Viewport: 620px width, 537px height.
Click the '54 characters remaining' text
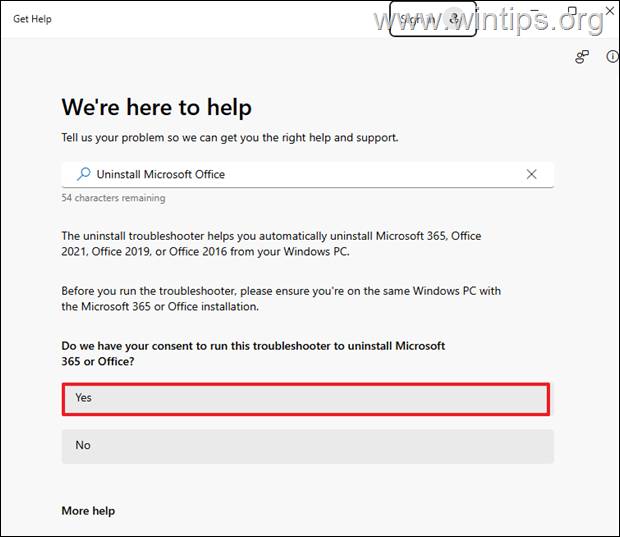(x=113, y=198)
